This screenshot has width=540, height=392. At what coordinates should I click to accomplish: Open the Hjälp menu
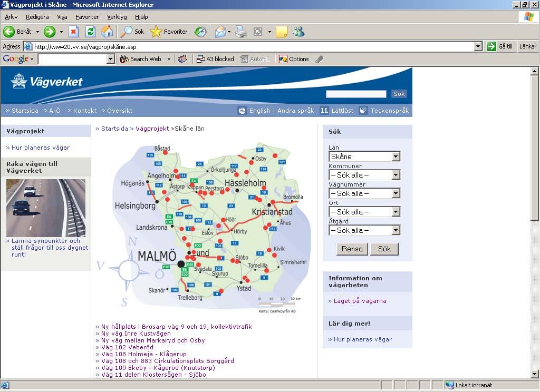pyautogui.click(x=141, y=17)
